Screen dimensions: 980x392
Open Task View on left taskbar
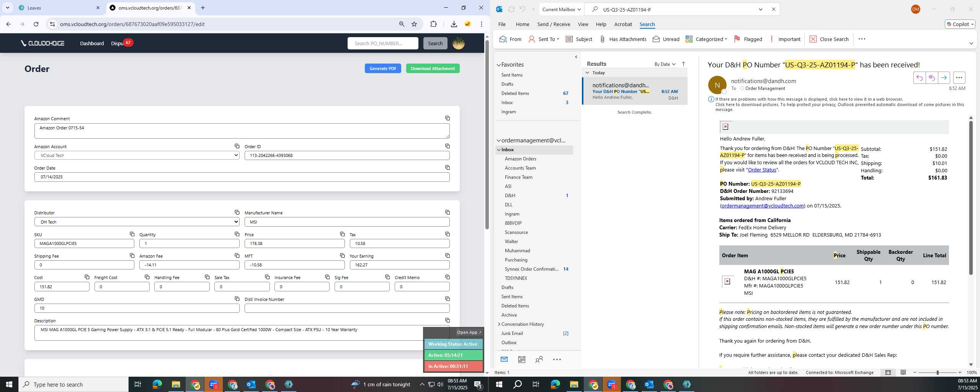138,384
